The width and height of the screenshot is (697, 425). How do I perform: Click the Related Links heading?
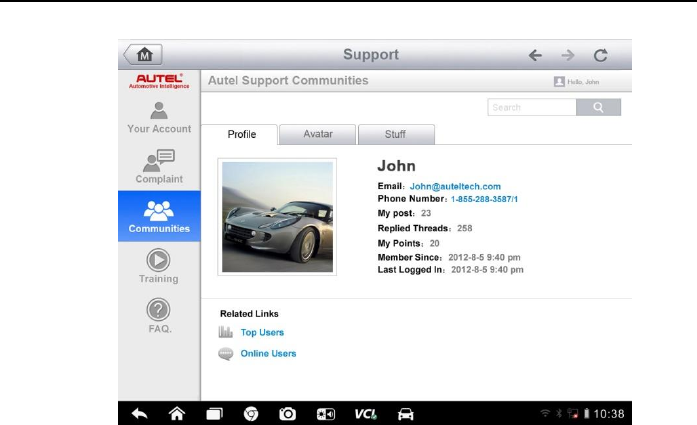click(x=249, y=314)
